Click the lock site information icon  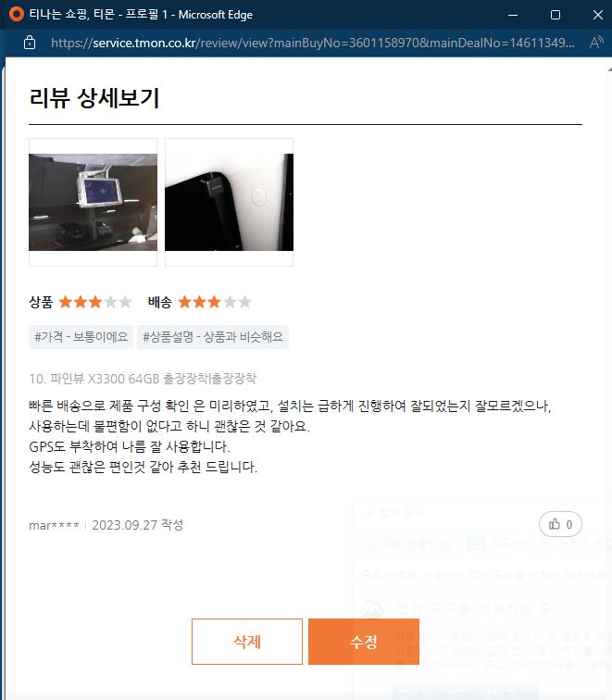click(30, 43)
